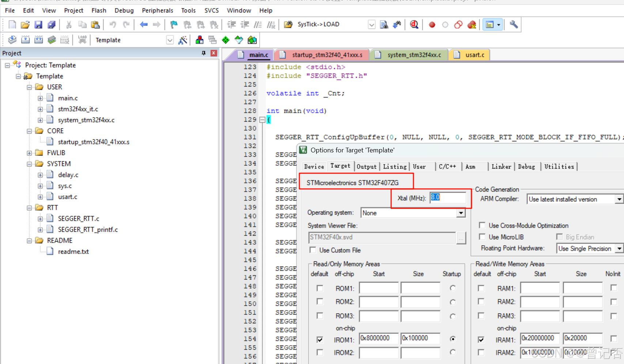This screenshot has height=364, width=624.
Task: Click the Rebuild all target files icon
Action: pyautogui.click(x=39, y=40)
